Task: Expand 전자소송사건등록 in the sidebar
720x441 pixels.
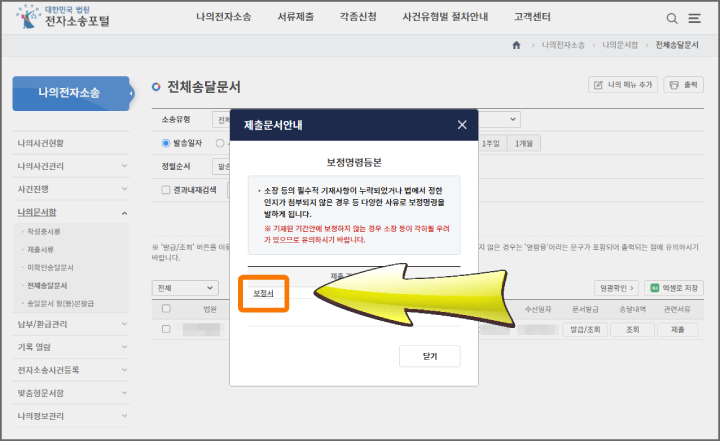Action: [x=73, y=370]
